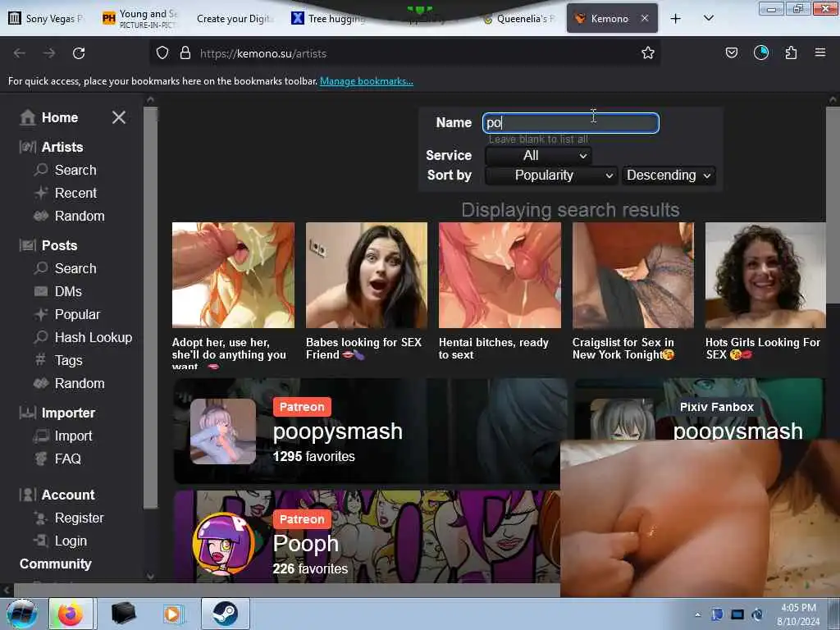Open the Tags sidebar link

(69, 361)
